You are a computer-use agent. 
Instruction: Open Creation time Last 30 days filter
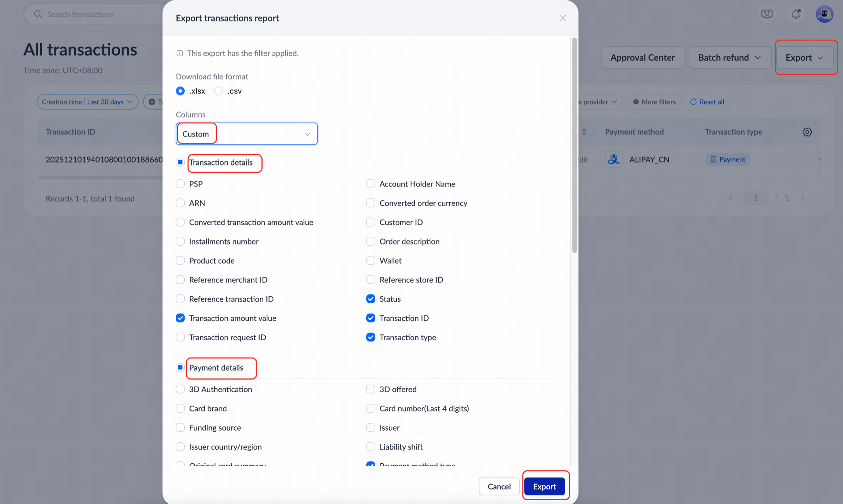click(87, 102)
